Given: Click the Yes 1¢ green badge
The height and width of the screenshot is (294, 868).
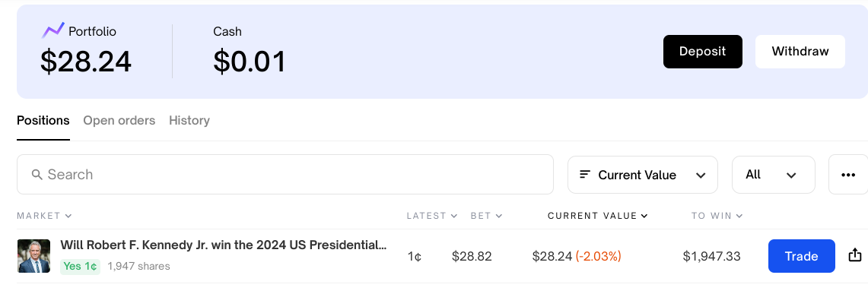Looking at the screenshot, I should click(81, 267).
